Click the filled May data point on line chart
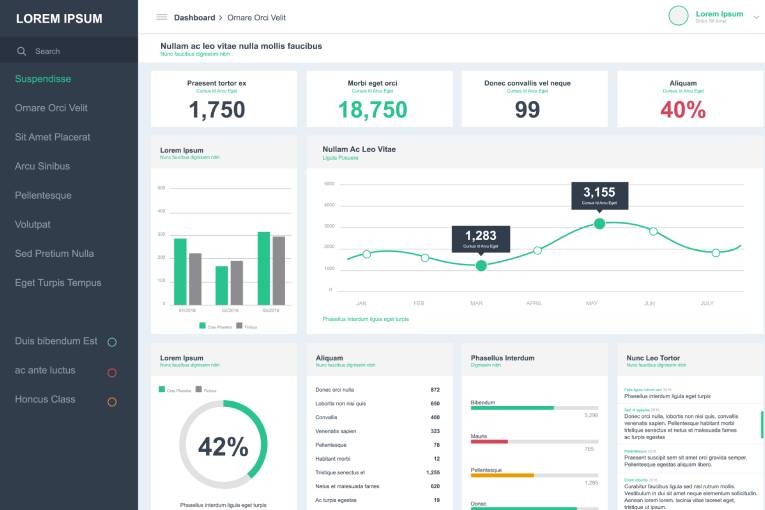The width and height of the screenshot is (765, 510). pyautogui.click(x=600, y=224)
